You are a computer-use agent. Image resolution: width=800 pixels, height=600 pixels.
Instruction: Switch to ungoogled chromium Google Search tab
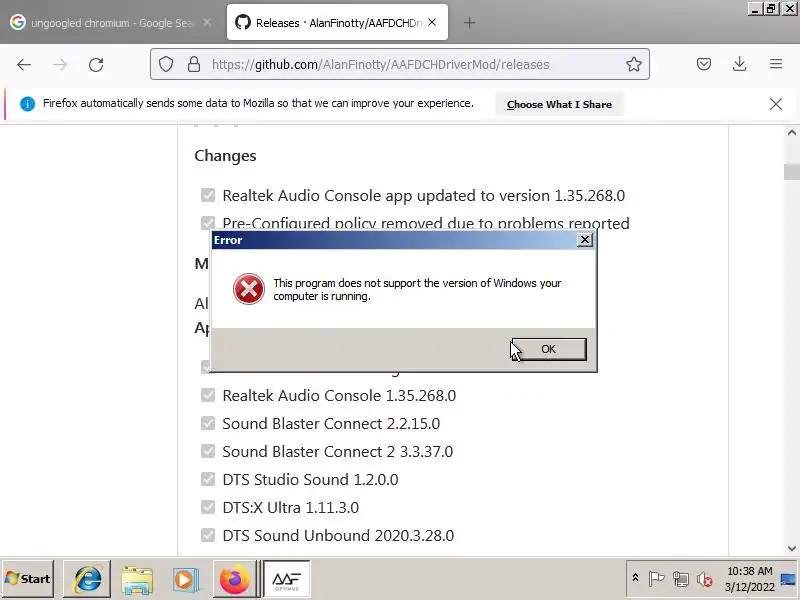coord(111,23)
